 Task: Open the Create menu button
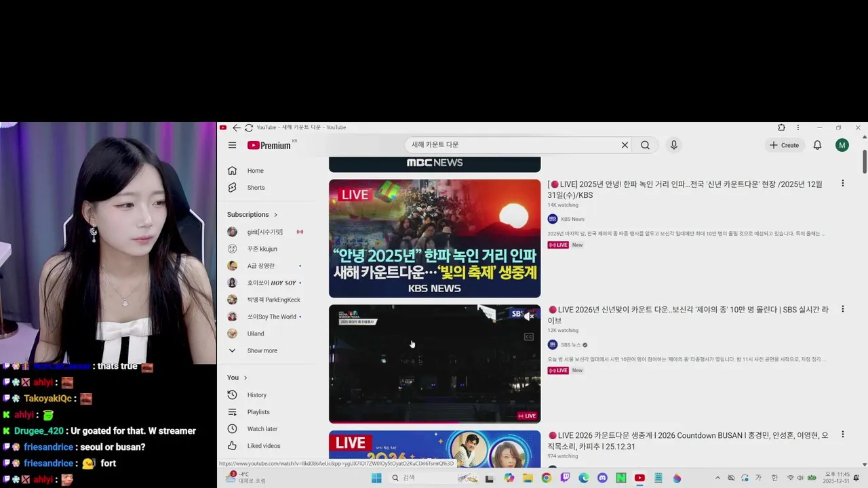point(784,145)
